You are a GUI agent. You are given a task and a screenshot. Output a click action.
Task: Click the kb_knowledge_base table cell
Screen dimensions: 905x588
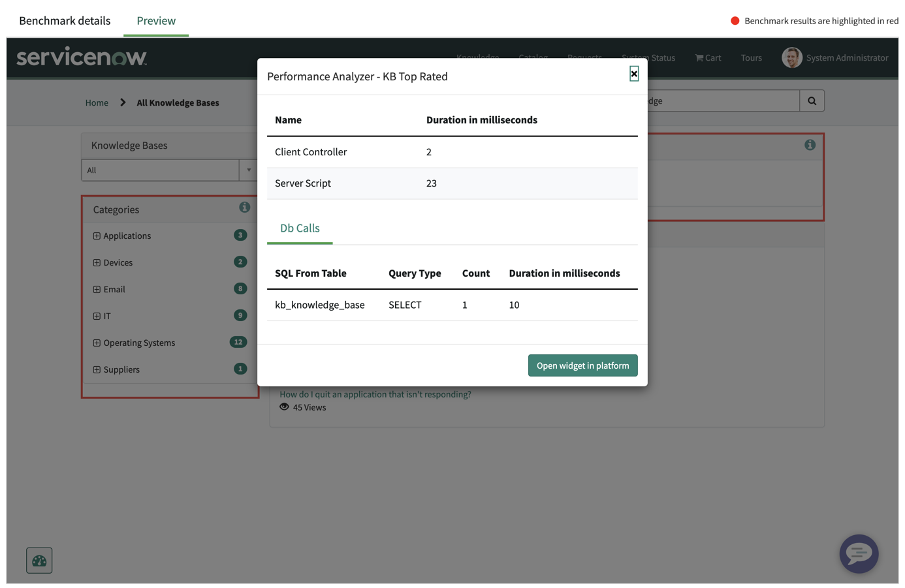pos(320,305)
